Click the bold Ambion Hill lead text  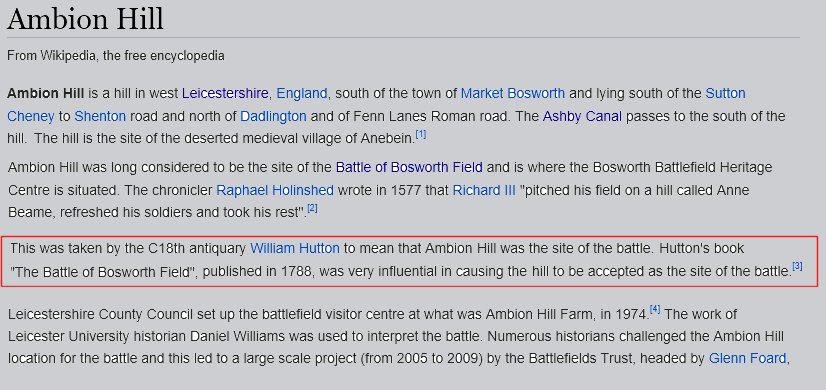coord(45,94)
